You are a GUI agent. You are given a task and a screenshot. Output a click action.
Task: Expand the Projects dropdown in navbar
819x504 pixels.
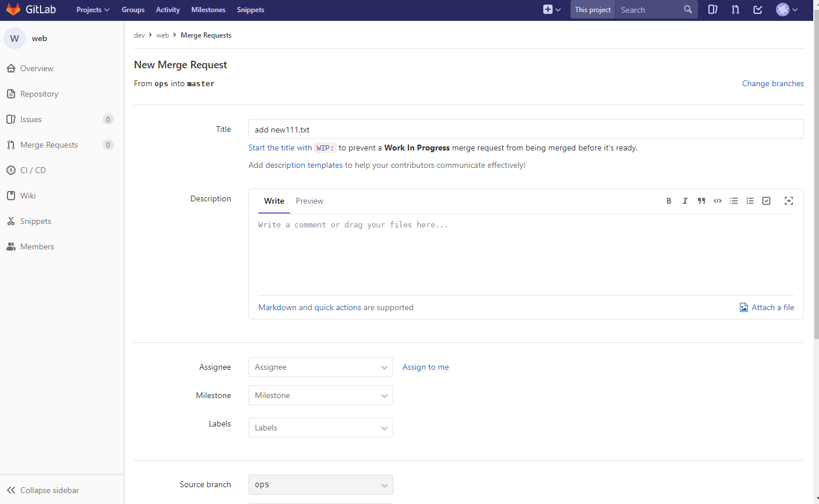(x=93, y=10)
